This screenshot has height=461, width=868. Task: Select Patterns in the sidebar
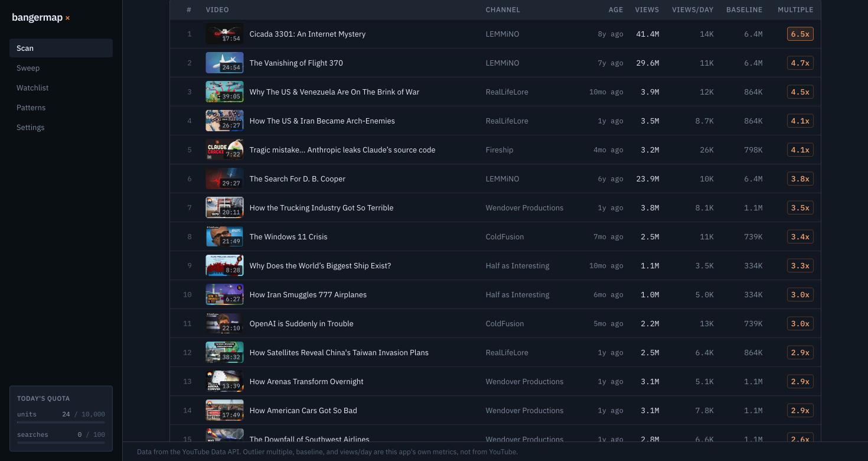[x=61, y=108]
